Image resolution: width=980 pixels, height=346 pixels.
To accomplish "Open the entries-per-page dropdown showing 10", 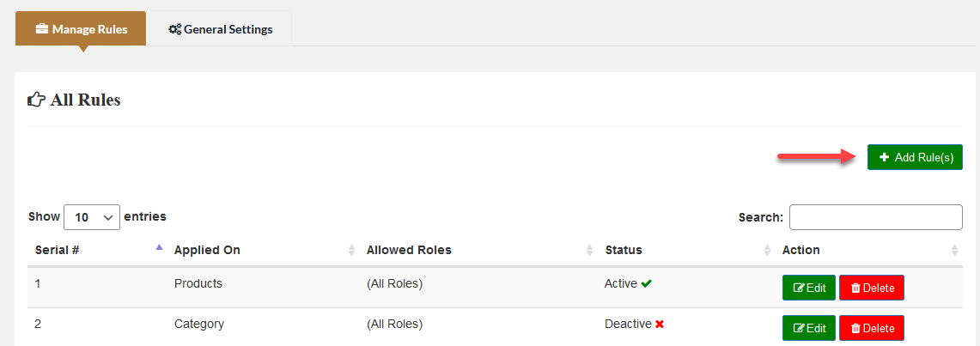I will tap(92, 217).
